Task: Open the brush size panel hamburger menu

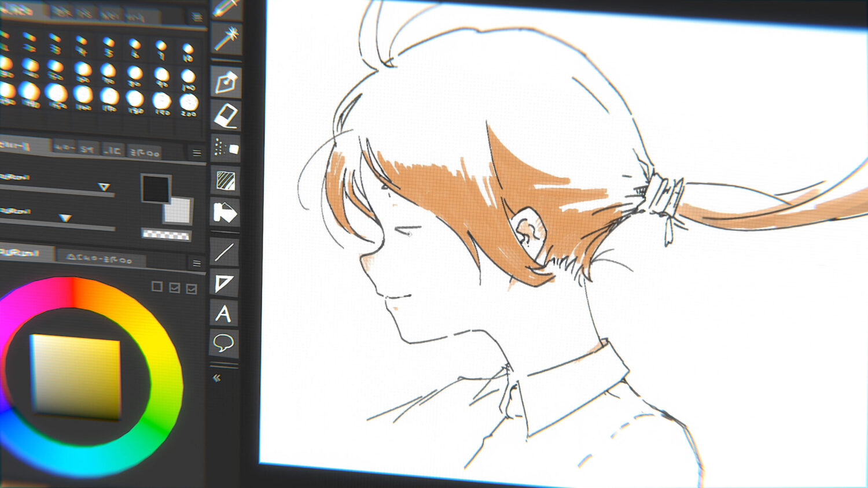Action: [197, 17]
